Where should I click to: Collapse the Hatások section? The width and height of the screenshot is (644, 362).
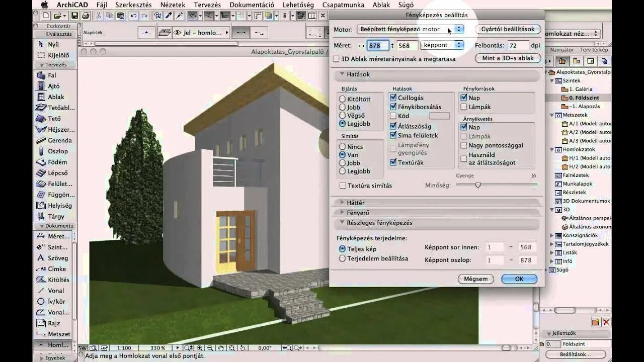[x=342, y=74]
